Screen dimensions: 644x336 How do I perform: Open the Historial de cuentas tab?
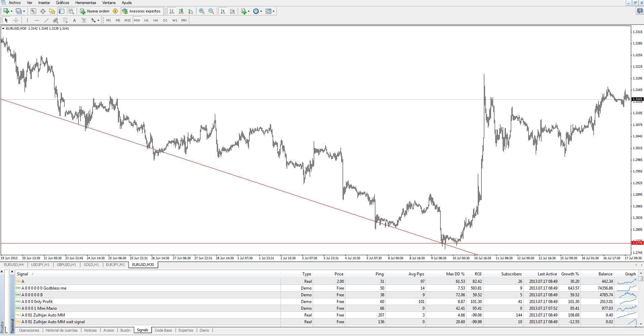coord(62,330)
